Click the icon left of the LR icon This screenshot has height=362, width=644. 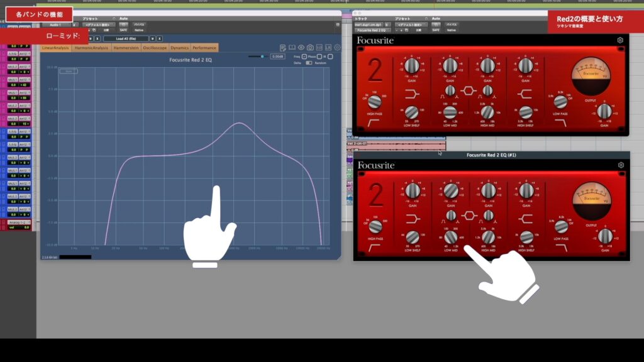pos(319,48)
